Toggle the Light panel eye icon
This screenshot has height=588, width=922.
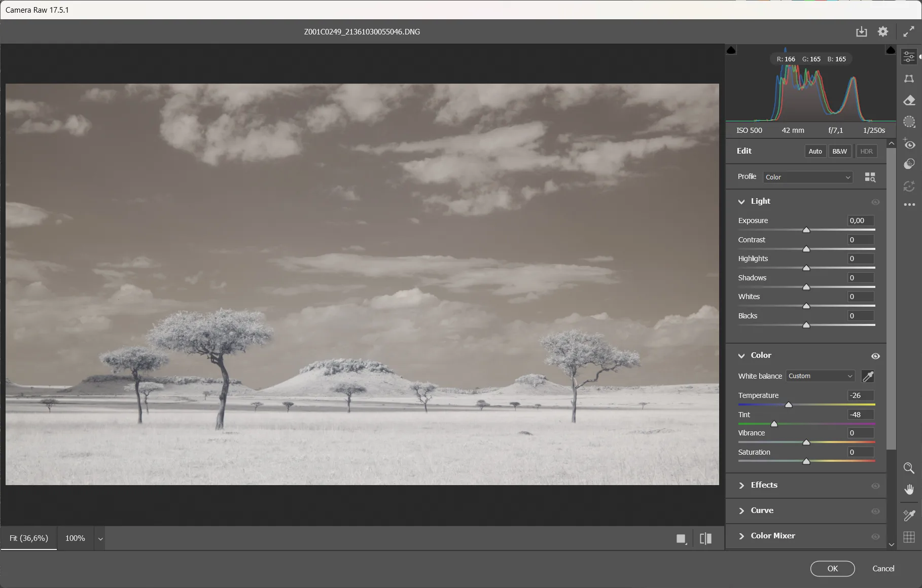[x=875, y=202]
